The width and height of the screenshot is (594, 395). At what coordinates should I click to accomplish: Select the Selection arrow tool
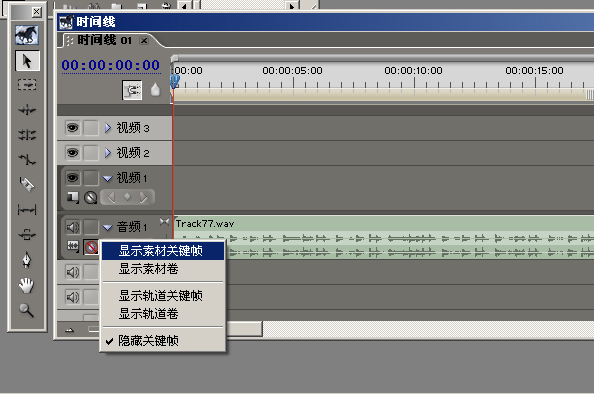pos(27,61)
